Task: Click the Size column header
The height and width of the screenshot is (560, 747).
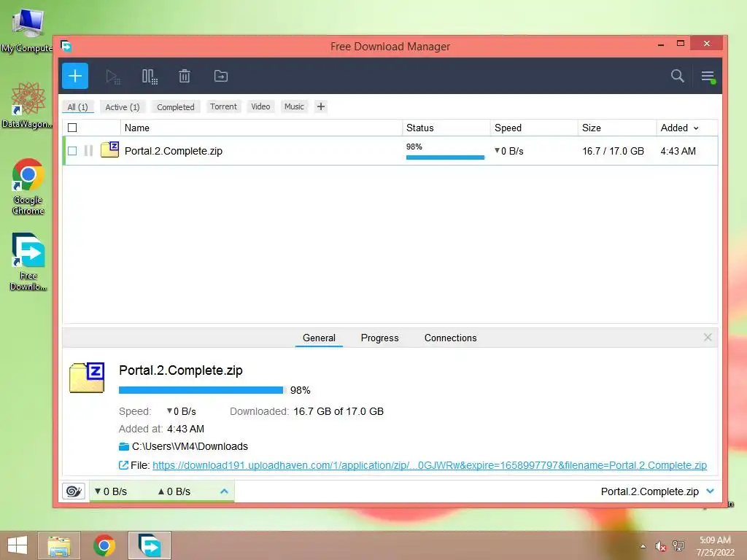Action: click(617, 128)
